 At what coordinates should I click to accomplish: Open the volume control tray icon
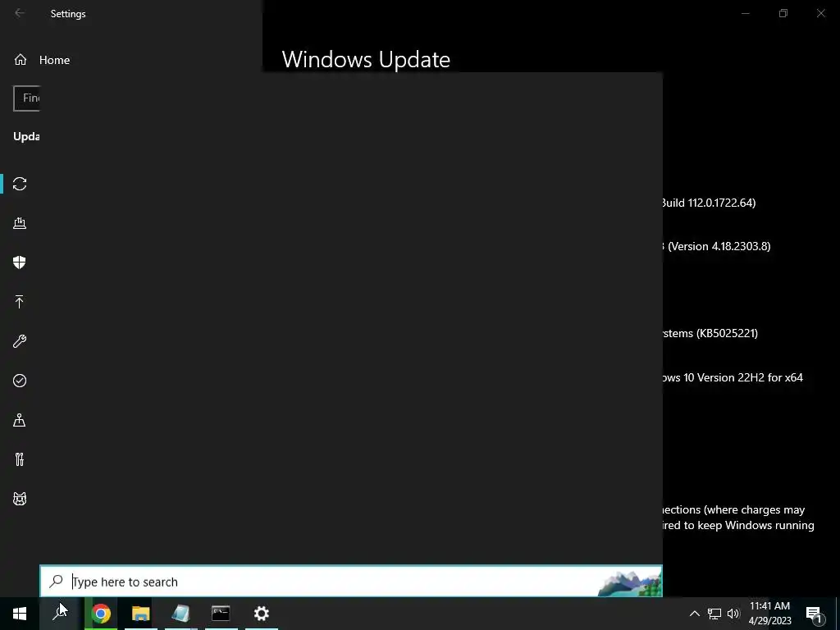[733, 614]
